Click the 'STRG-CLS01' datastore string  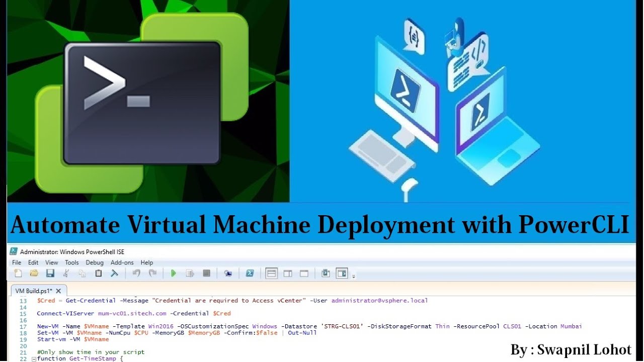[342, 326]
